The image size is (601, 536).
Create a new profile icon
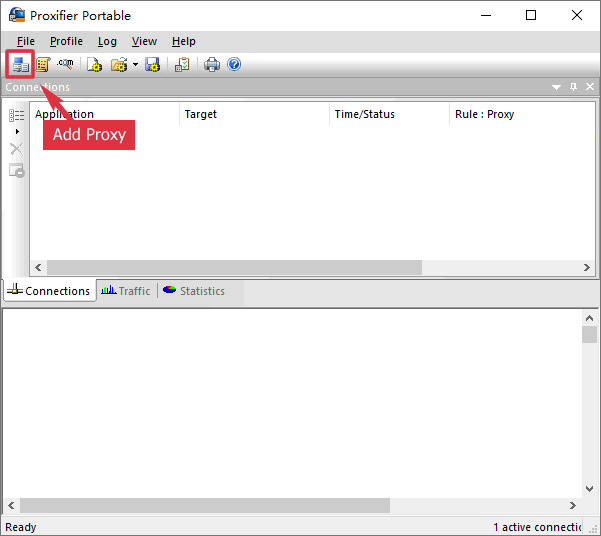pos(94,64)
